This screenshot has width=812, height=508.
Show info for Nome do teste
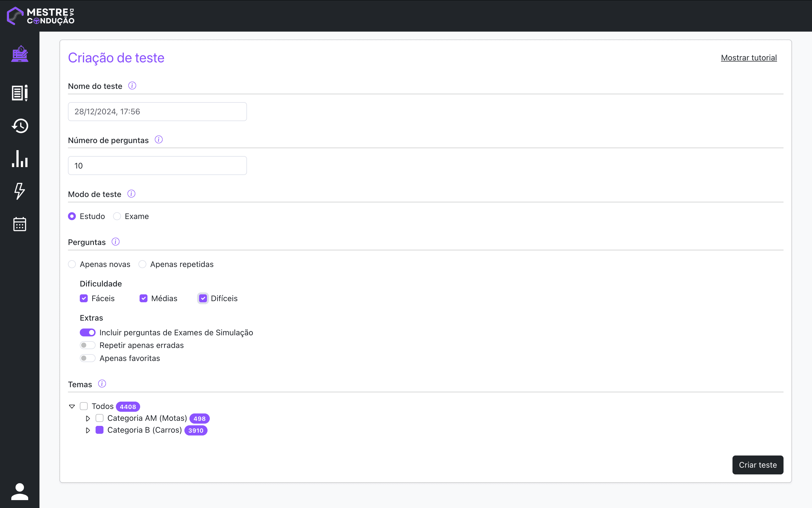(x=132, y=86)
